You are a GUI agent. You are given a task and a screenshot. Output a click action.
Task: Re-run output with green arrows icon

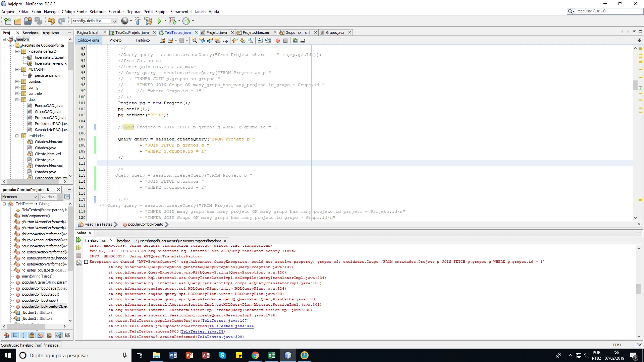(79, 240)
